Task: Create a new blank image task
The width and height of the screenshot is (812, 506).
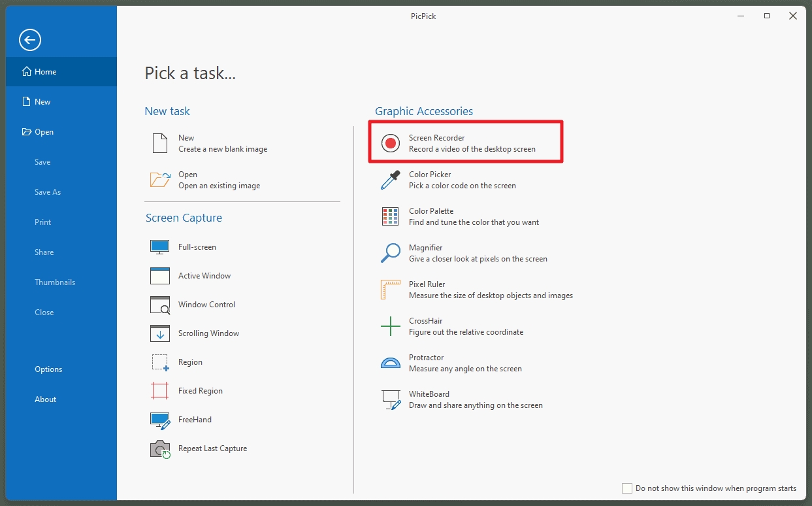Action: pyautogui.click(x=222, y=143)
